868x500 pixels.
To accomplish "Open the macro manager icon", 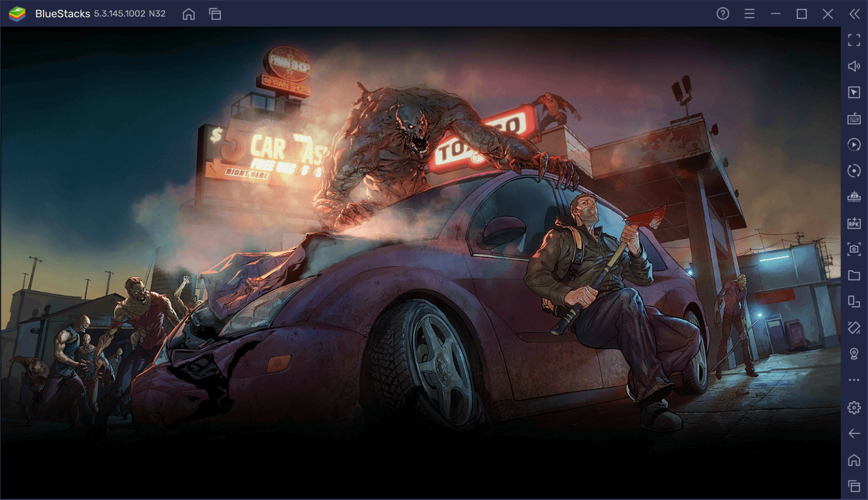I will click(x=854, y=197).
